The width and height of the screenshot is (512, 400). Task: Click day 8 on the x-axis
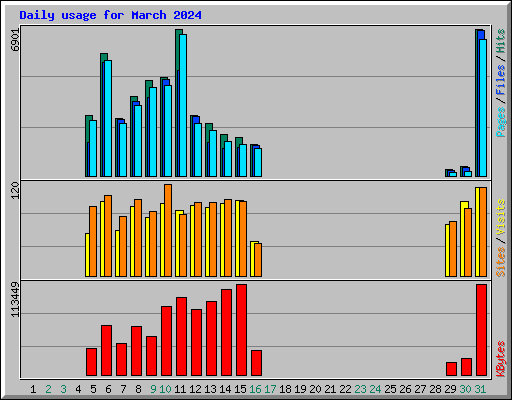[x=138, y=389]
